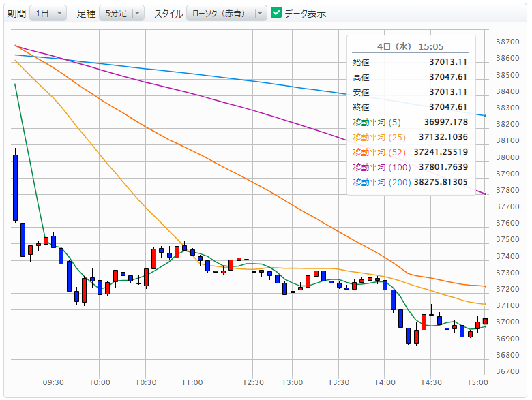This screenshot has height=400, width=532.
Task: Click the 14:30 label on the time axis
Action: point(431,383)
